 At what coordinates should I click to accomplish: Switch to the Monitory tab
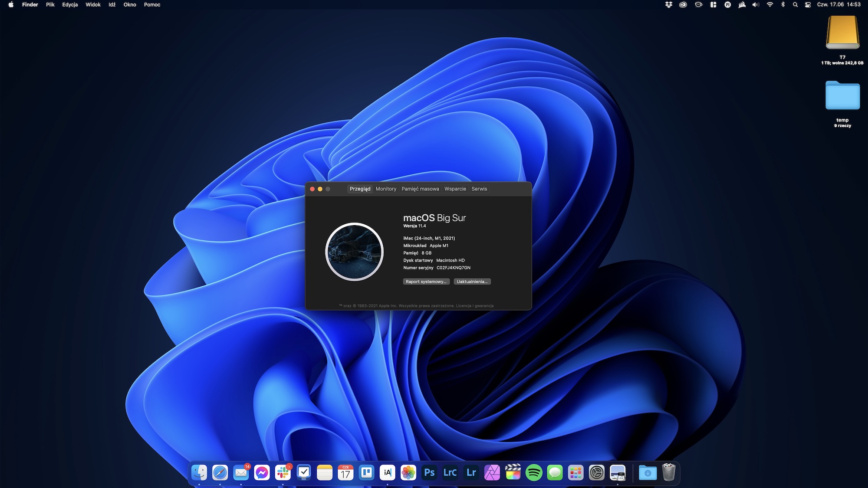pos(386,189)
